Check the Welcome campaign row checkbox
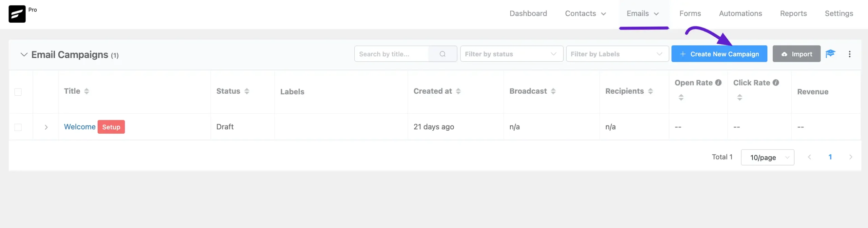Image resolution: width=868 pixels, height=228 pixels. click(18, 127)
